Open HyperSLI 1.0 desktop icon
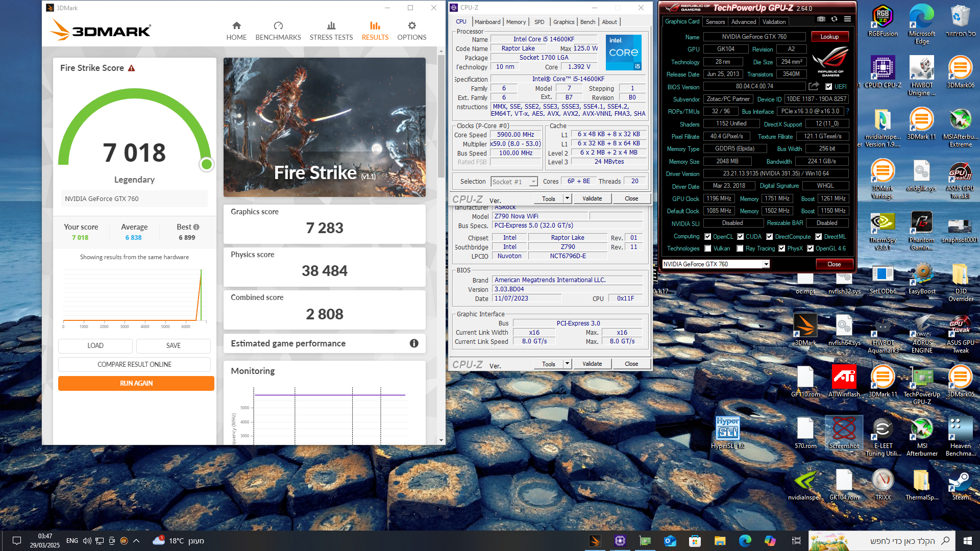 tap(728, 433)
